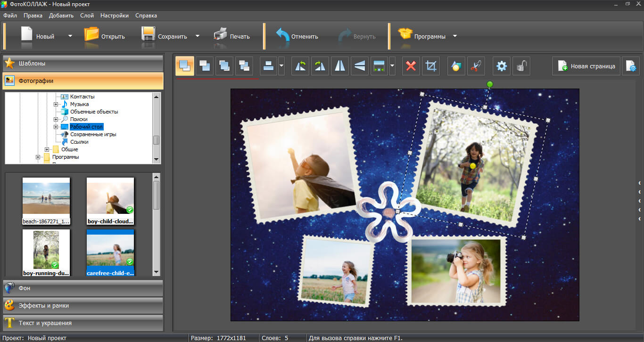Click the Новая страница button

click(586, 66)
